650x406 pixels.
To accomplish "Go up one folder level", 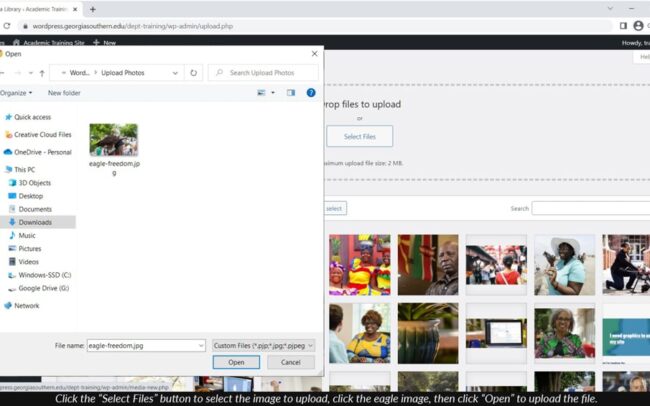I will point(42,73).
